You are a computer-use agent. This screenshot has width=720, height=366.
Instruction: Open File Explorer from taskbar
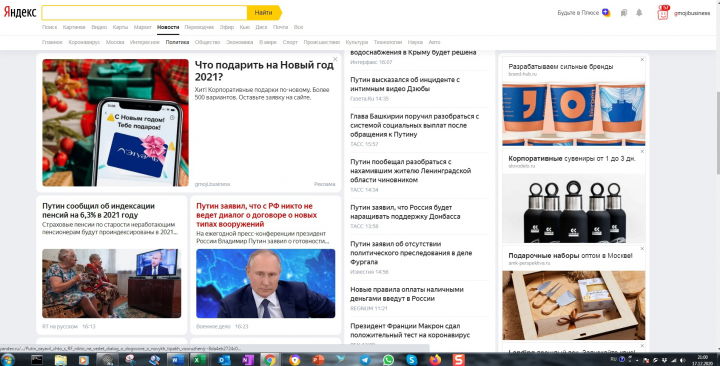(61, 360)
